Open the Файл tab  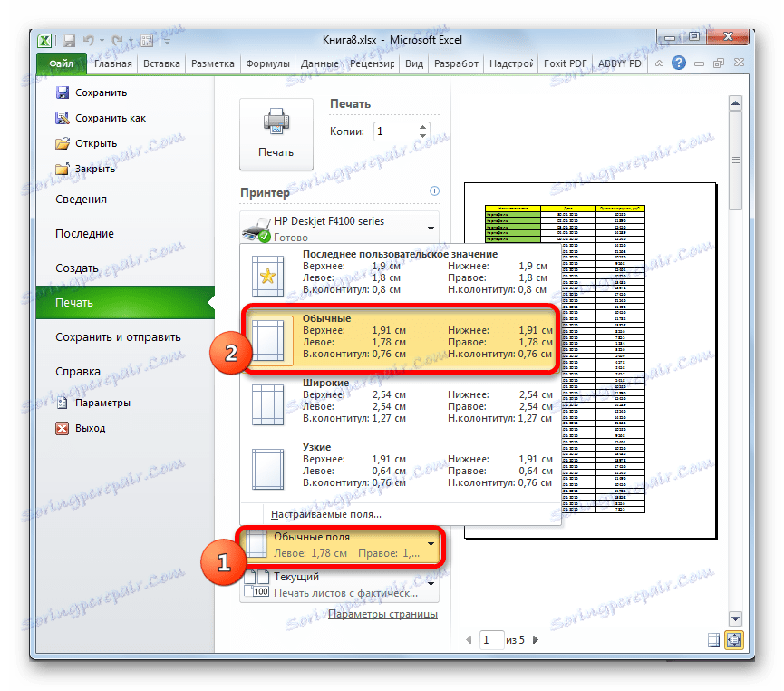coord(62,63)
